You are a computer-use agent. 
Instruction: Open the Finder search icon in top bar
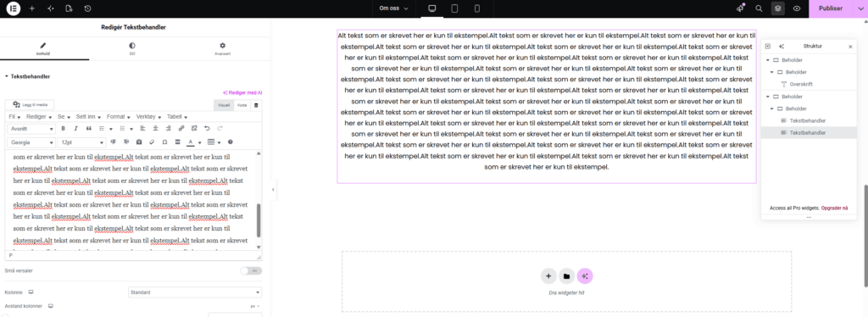pyautogui.click(x=759, y=8)
